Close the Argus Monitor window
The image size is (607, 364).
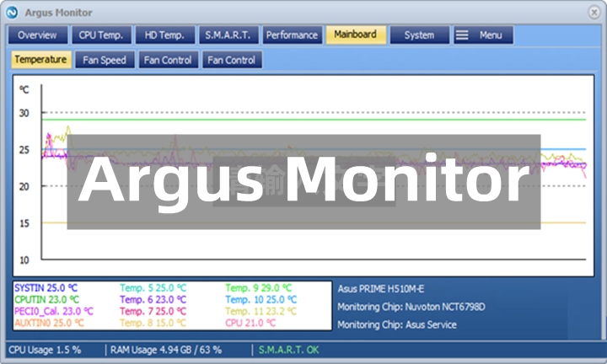tap(594, 13)
